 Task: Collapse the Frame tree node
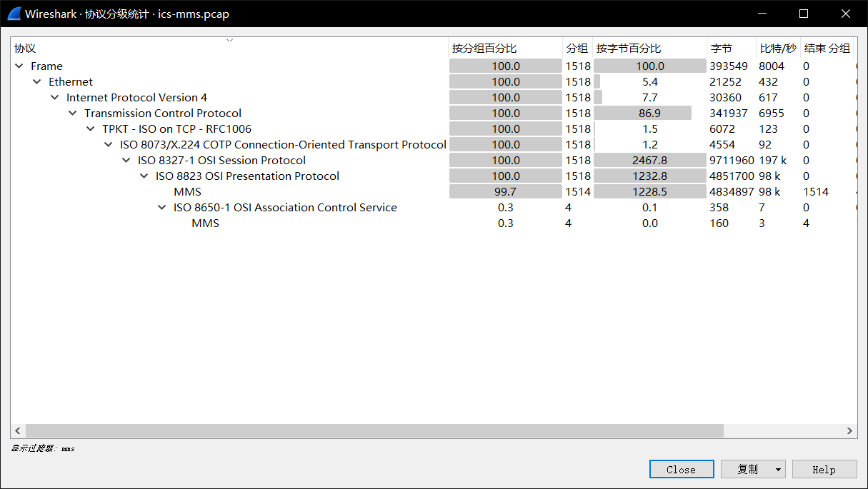coord(19,66)
